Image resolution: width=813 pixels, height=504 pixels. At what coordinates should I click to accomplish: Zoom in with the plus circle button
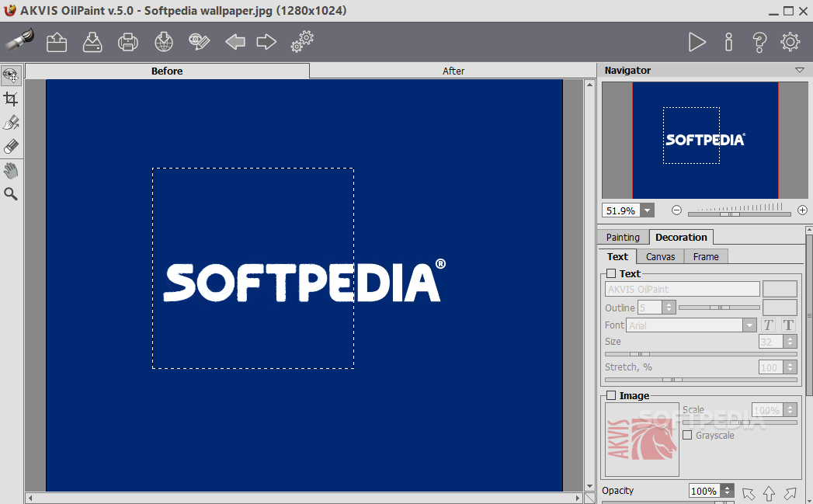802,210
